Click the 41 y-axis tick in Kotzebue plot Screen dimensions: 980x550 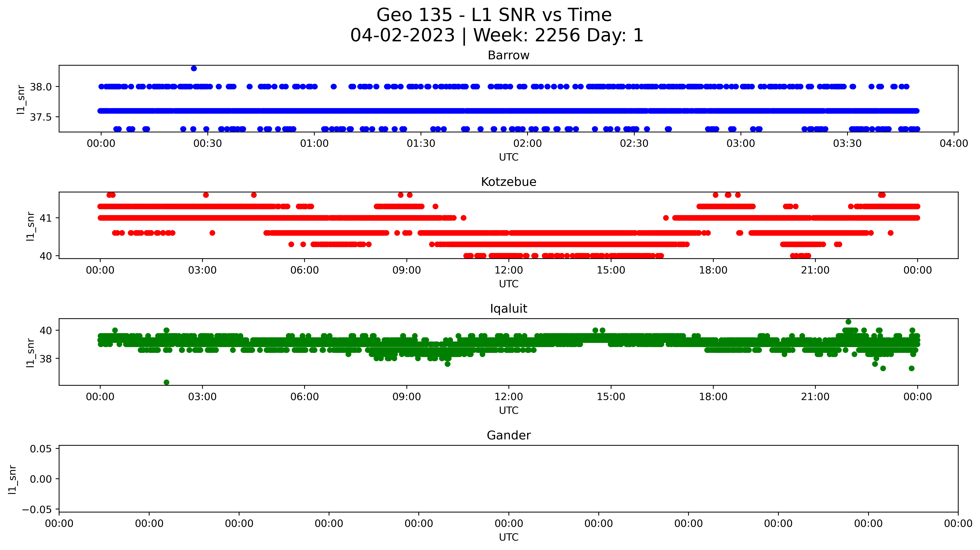pyautogui.click(x=45, y=219)
